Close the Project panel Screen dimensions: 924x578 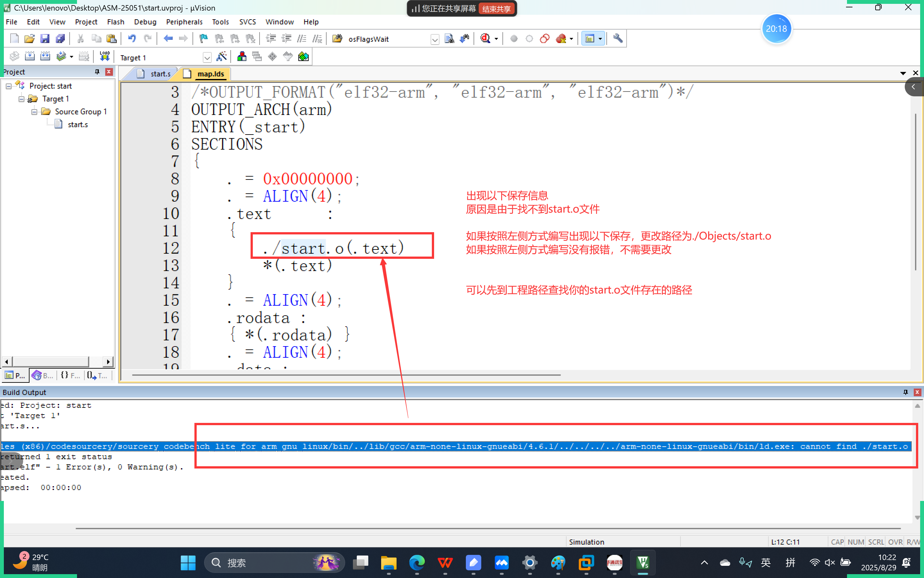pyautogui.click(x=109, y=72)
